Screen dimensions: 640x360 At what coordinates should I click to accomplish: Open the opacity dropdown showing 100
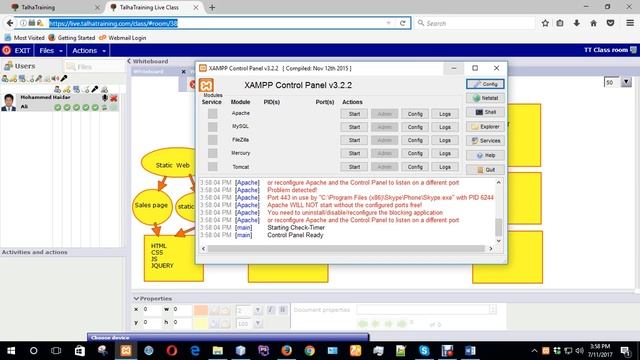(258, 324)
